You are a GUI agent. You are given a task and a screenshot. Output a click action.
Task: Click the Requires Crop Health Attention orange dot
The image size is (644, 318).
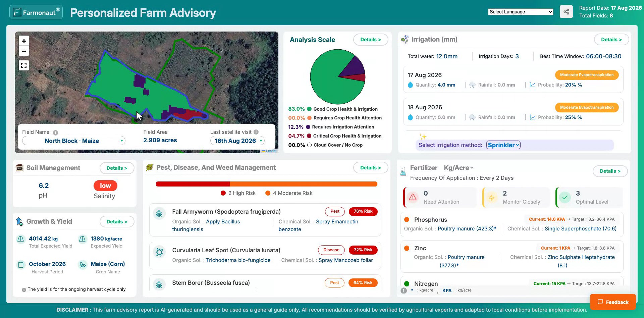tap(309, 118)
